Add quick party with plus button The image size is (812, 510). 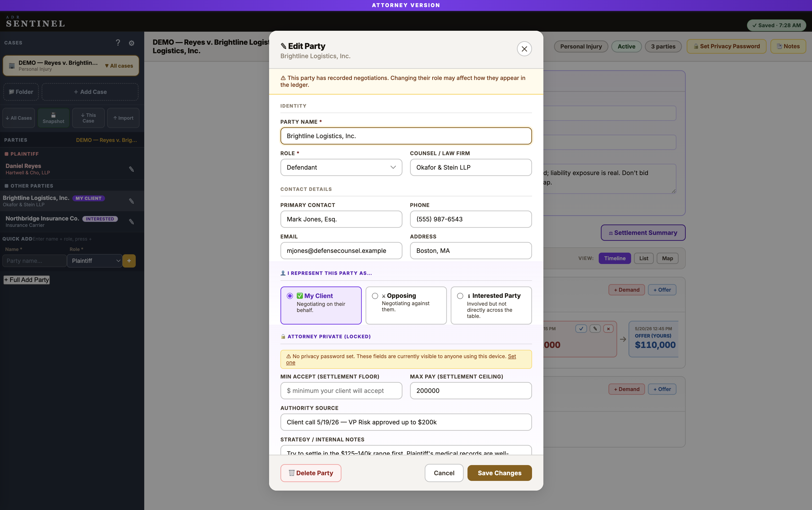click(129, 261)
